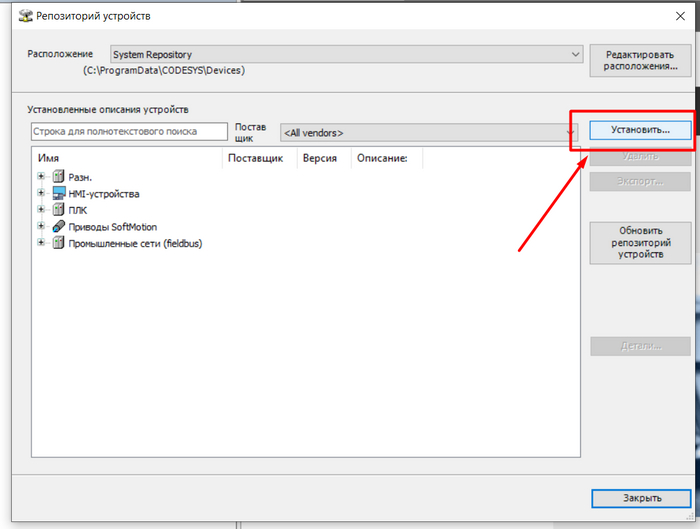The height and width of the screenshot is (529, 700).
Task: Expand the Разн. tree node
Action: pyautogui.click(x=41, y=177)
